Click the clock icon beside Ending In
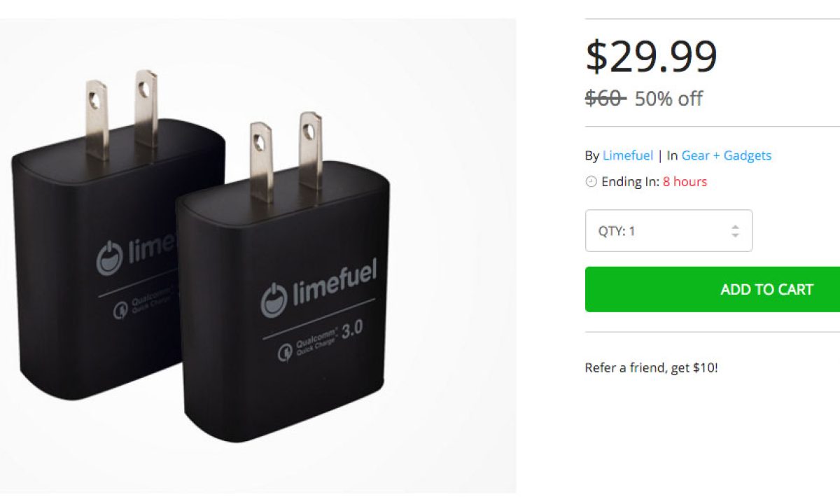This screenshot has width=840, height=504. click(591, 182)
